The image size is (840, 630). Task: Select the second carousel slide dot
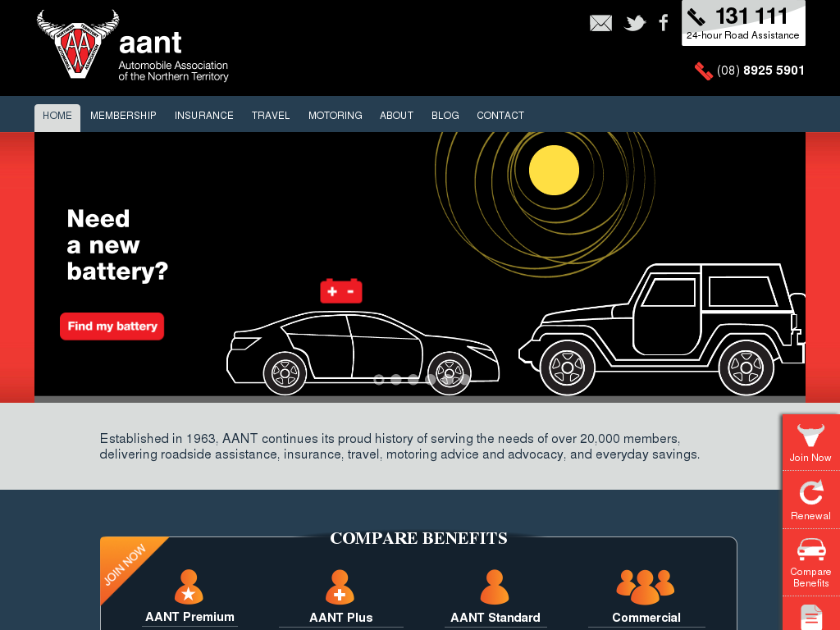click(396, 380)
